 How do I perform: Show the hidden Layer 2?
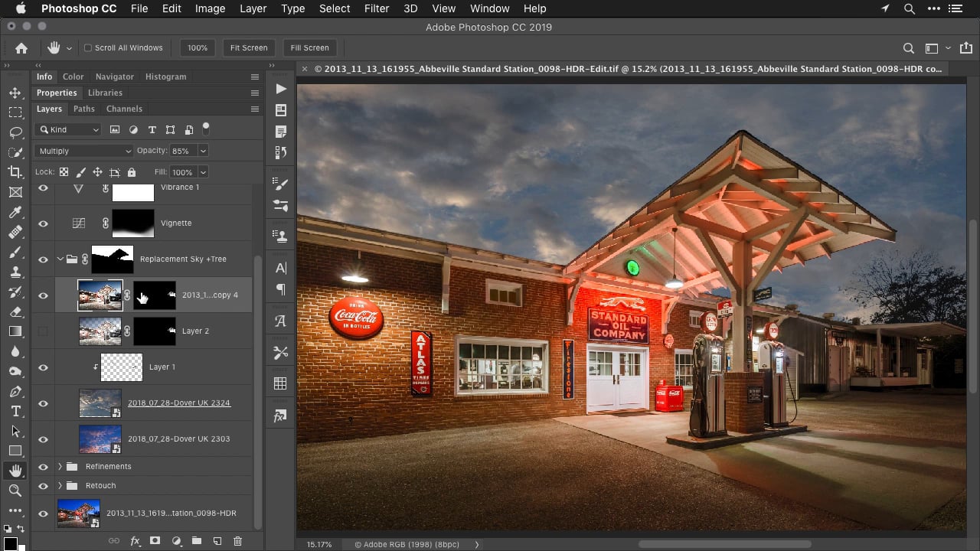(43, 331)
